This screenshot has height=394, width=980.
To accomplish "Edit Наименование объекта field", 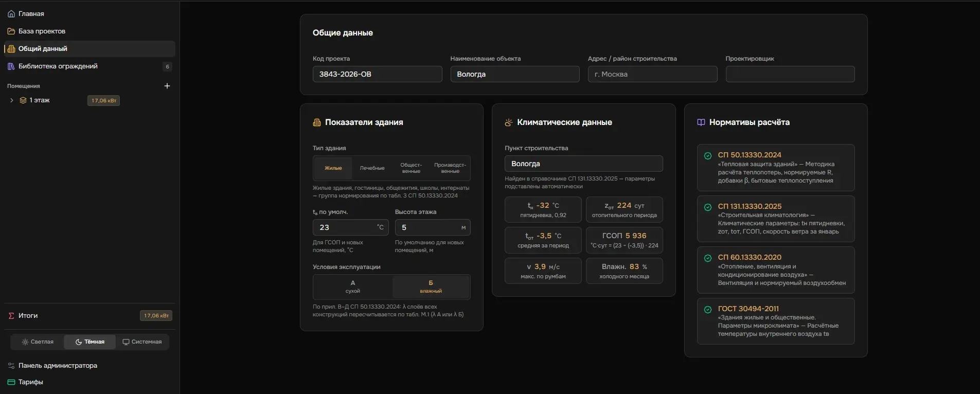I will 515,74.
